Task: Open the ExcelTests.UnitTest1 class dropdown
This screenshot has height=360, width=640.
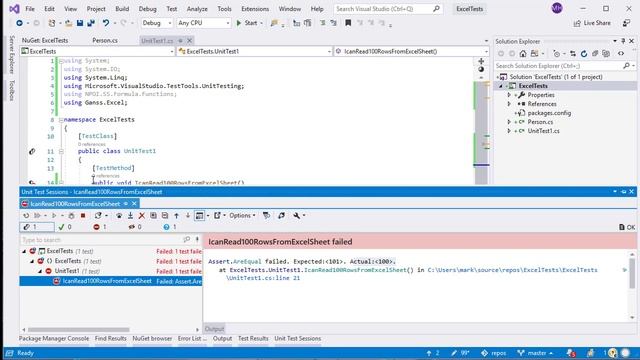Action: pos(255,51)
